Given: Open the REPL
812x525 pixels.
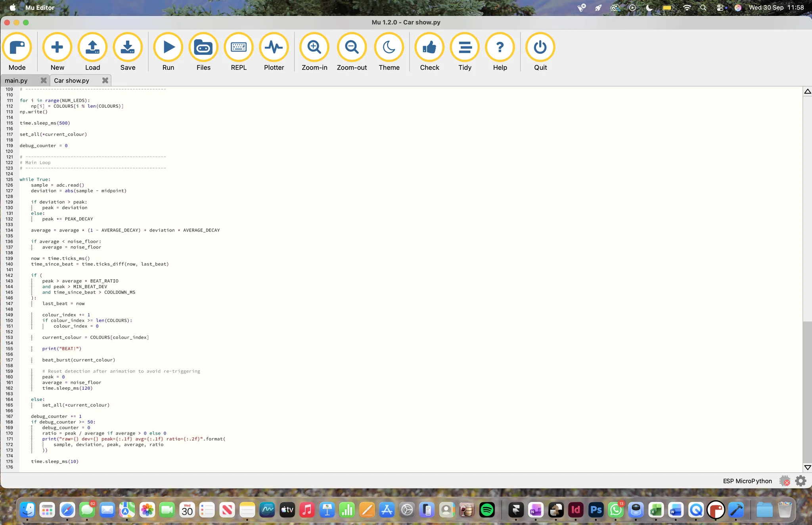Looking at the screenshot, I should 239,52.
